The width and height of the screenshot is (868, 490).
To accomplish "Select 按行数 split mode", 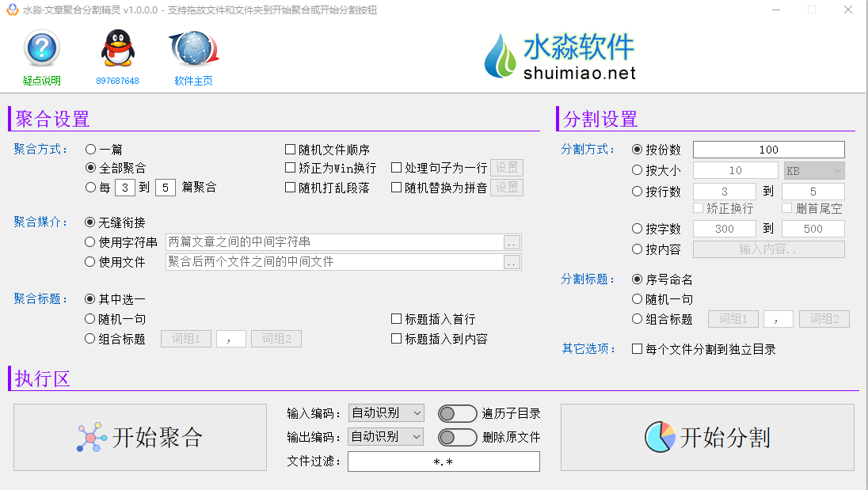I will (657, 192).
